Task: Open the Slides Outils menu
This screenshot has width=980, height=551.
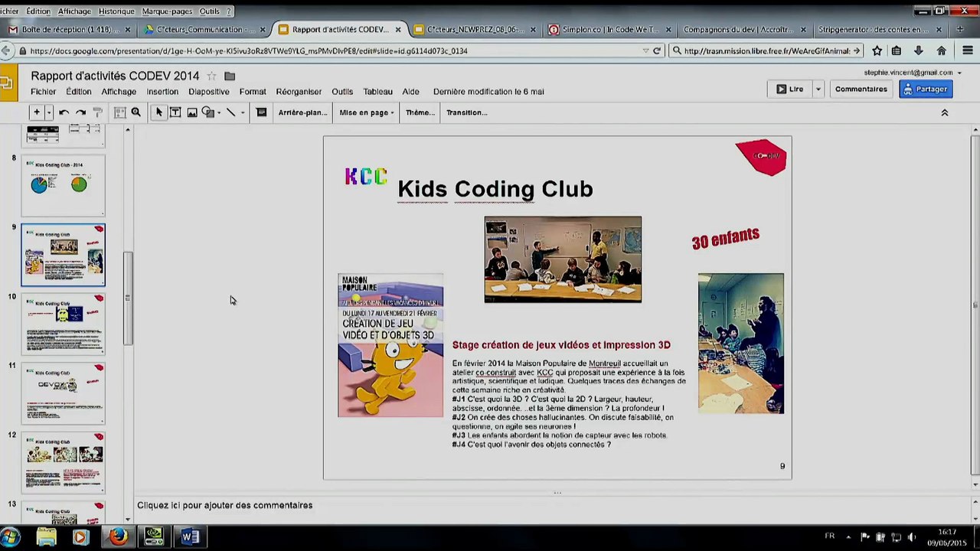Action: click(x=342, y=92)
